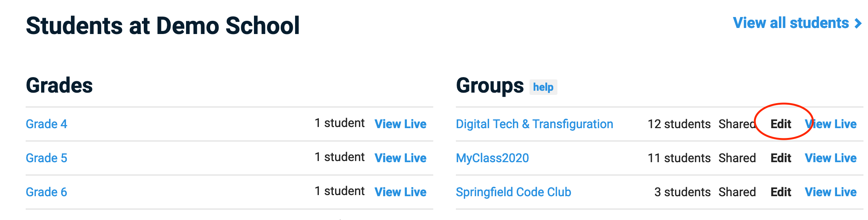Click the chevron arrow beside View all students

[x=858, y=24]
